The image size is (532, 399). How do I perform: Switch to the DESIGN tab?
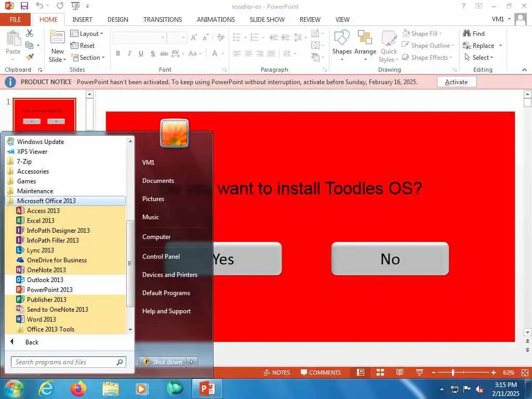[x=118, y=19]
